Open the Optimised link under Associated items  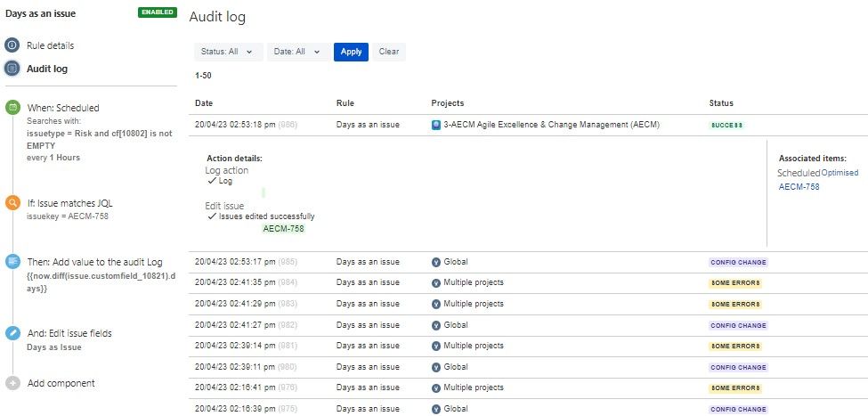click(840, 173)
